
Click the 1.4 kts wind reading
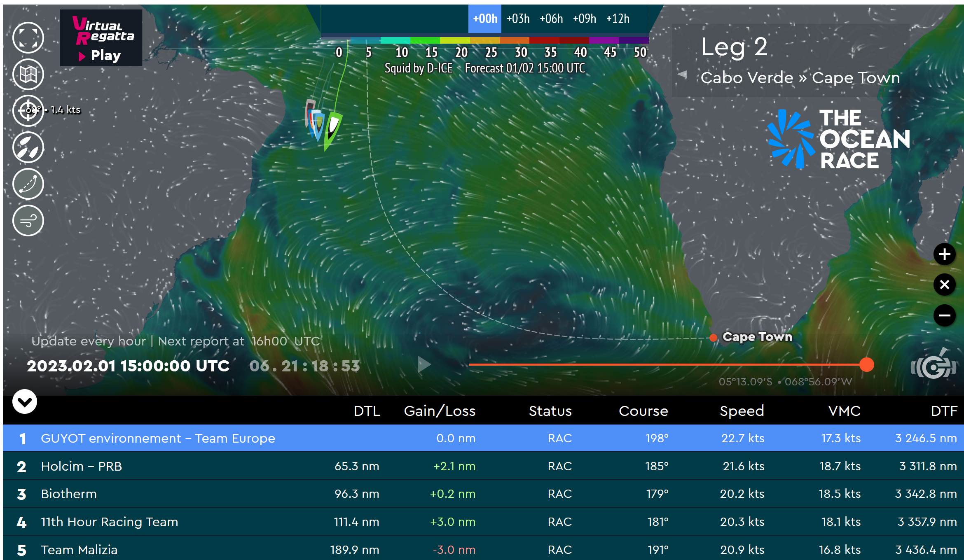(66, 110)
